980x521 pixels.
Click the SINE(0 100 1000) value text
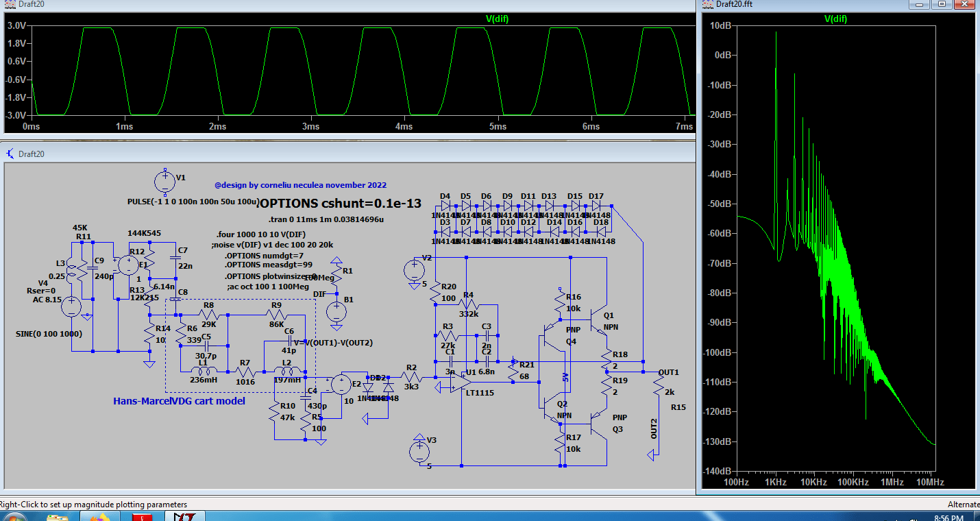coord(48,333)
